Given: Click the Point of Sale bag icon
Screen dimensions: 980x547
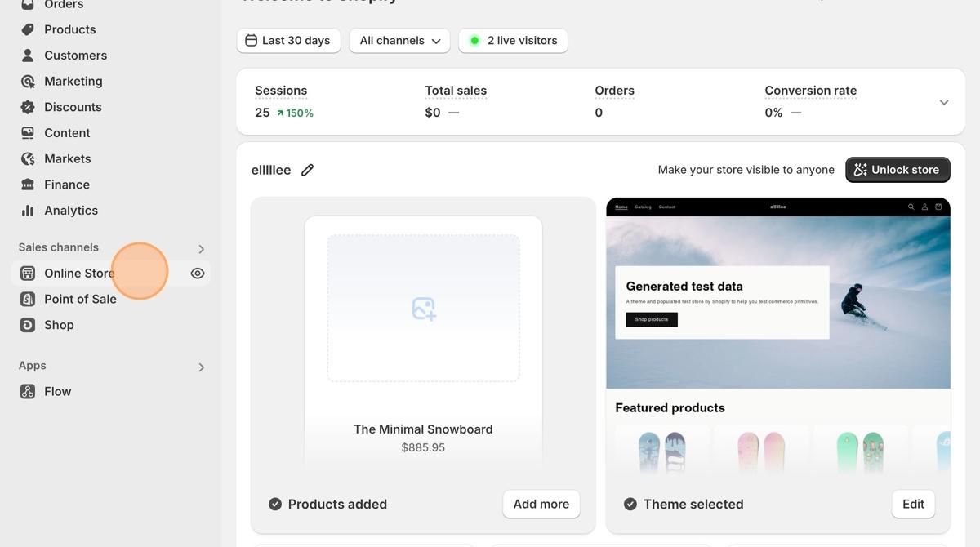Looking at the screenshot, I should click(28, 299).
